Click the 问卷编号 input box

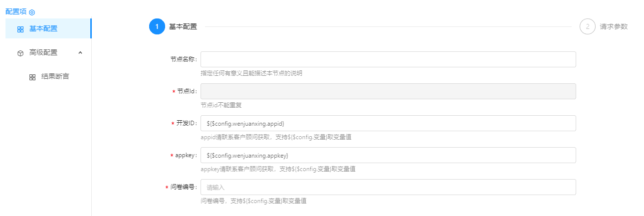click(388, 187)
